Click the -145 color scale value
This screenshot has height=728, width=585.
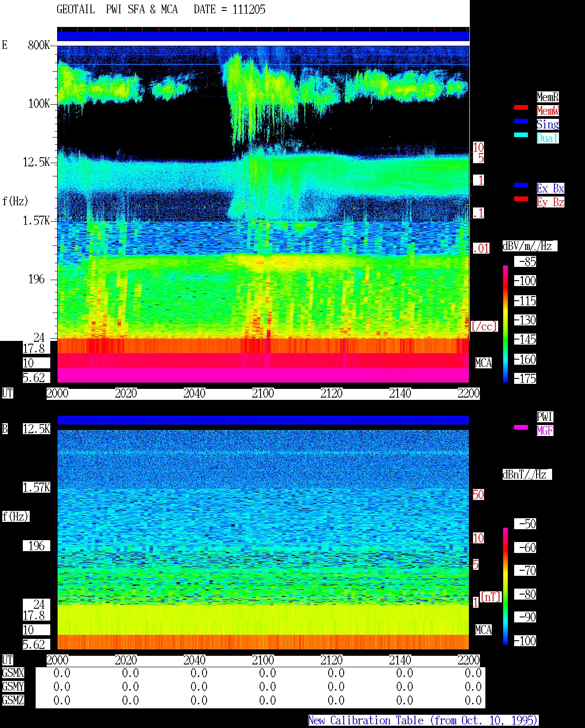525,340
